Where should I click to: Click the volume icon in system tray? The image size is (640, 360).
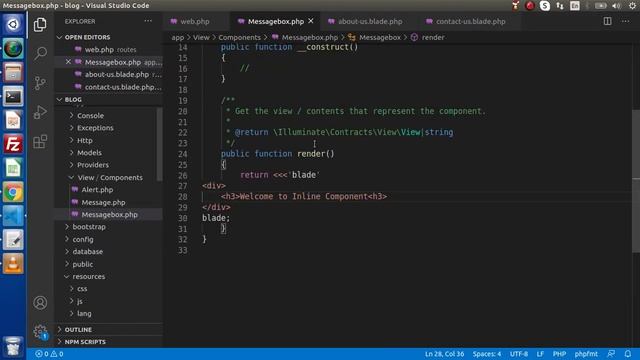tap(617, 6)
